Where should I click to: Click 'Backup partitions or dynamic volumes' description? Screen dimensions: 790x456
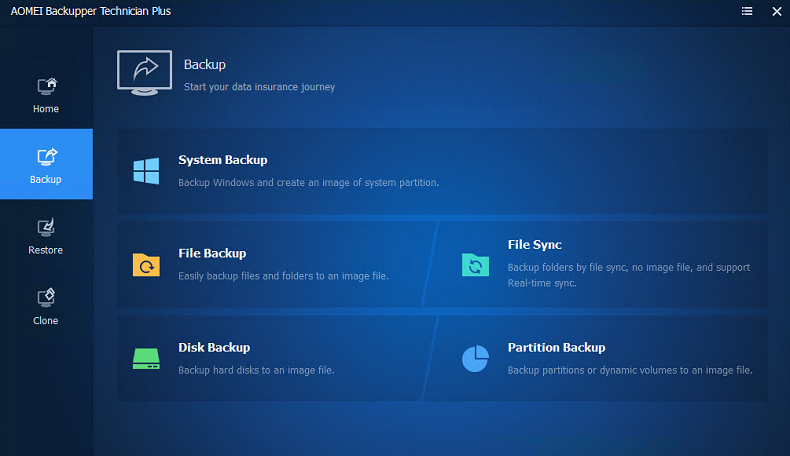[630, 370]
